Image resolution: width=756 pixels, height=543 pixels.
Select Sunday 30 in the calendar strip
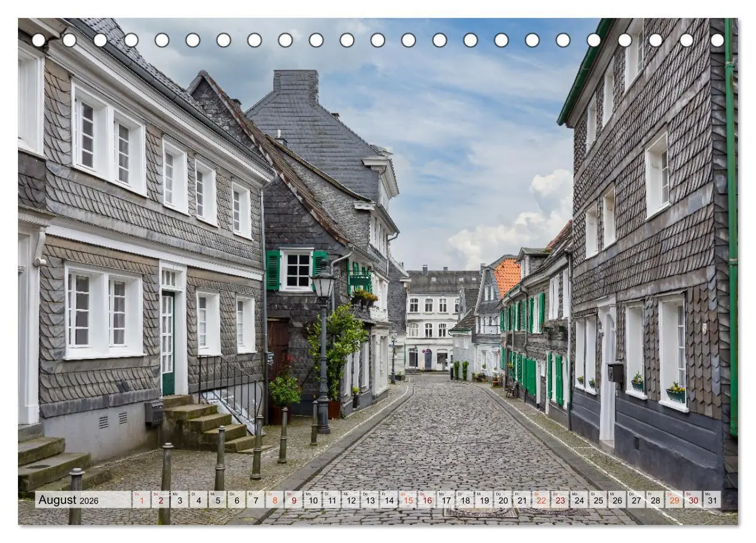[x=694, y=500]
